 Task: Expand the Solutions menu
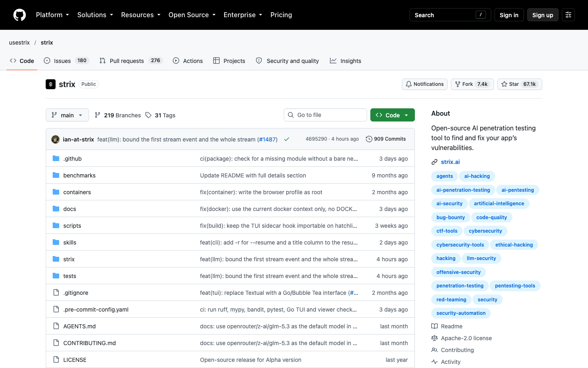point(95,15)
